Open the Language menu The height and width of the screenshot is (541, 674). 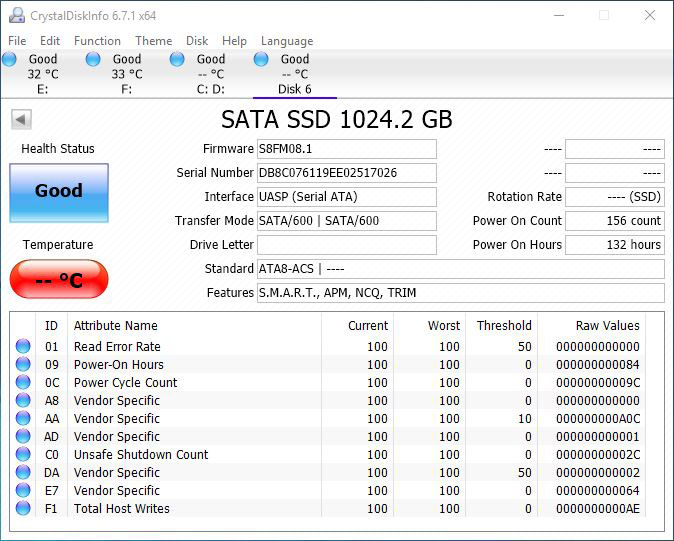[287, 41]
